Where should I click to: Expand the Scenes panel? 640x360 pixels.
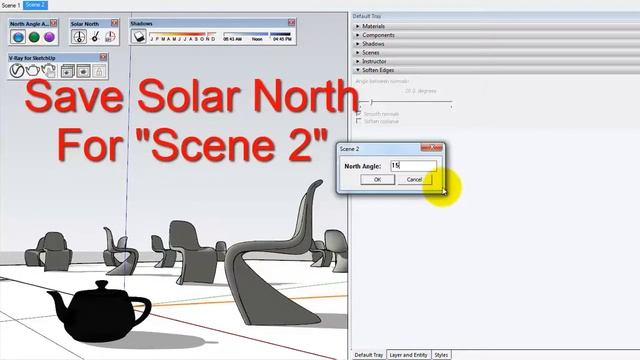[496, 53]
